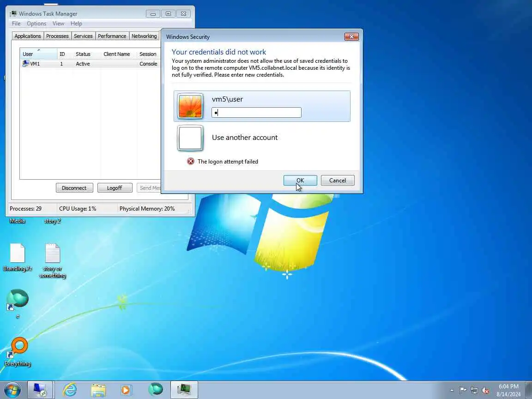Switch to the Performance tab
Image resolution: width=532 pixels, height=399 pixels.
tap(112, 36)
